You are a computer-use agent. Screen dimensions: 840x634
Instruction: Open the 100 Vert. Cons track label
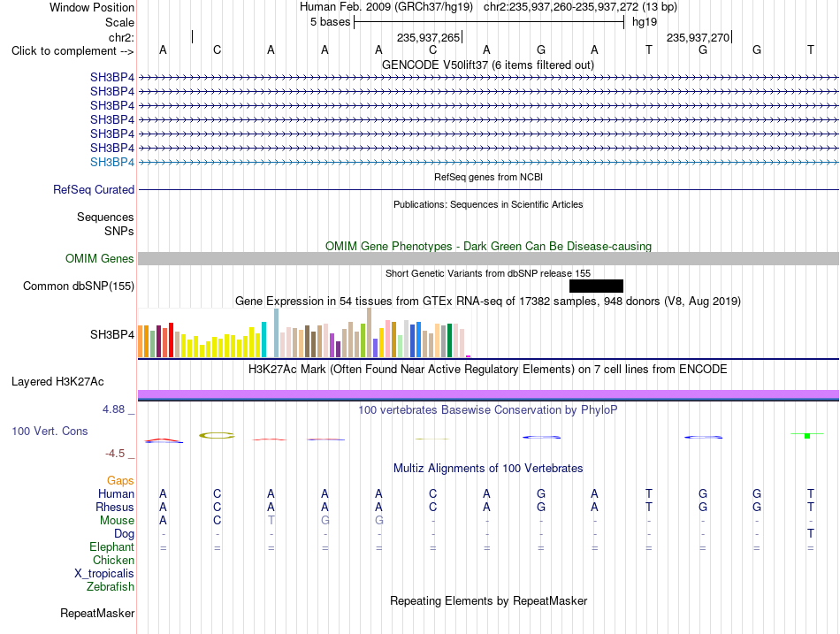pyautogui.click(x=50, y=431)
